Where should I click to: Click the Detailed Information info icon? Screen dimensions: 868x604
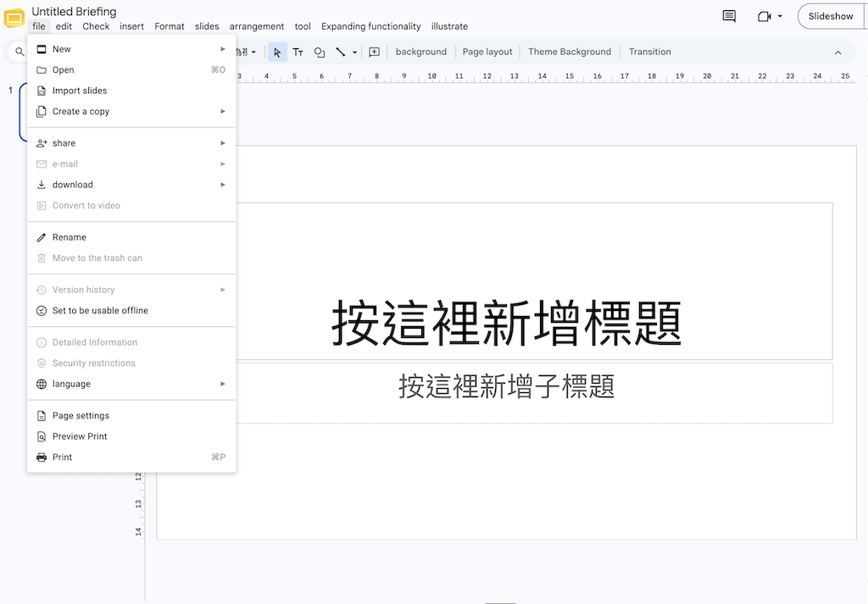click(42, 342)
